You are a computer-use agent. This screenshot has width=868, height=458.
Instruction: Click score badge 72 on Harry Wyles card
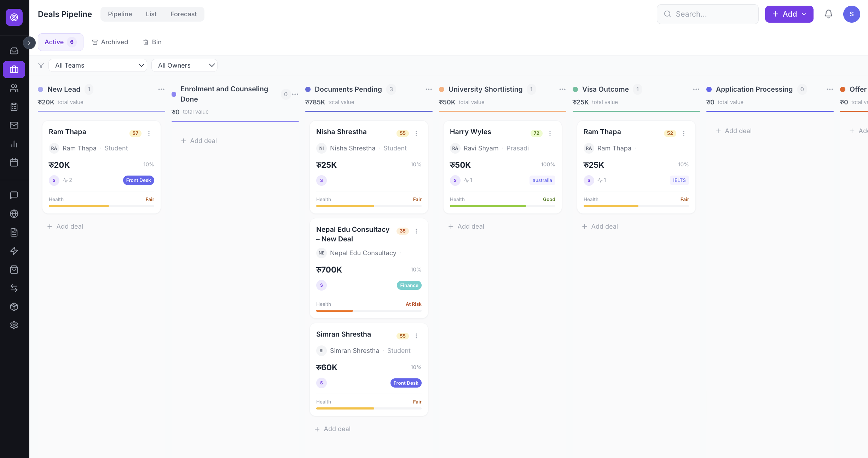(537, 133)
